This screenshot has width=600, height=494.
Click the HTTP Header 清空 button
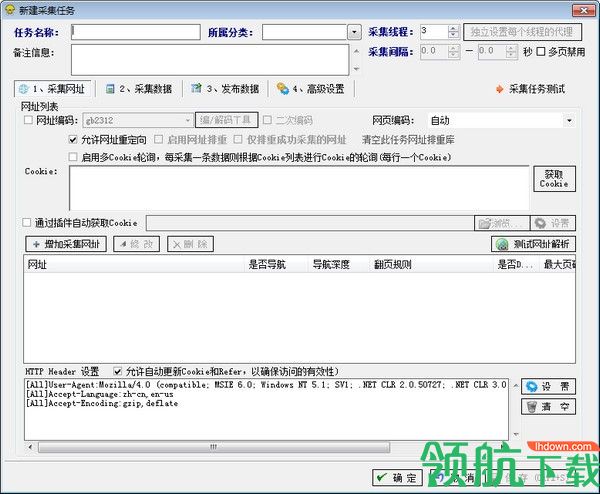point(548,406)
